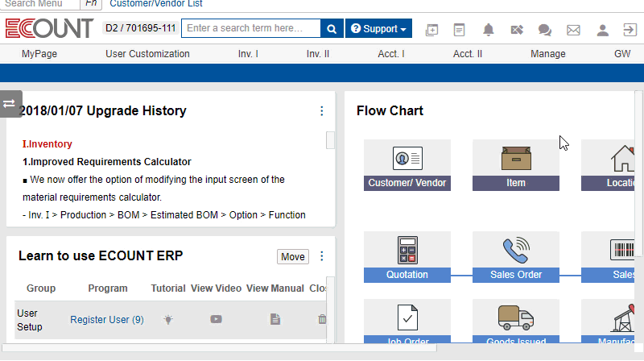Open the Location house tile
644x361 pixels.
[x=608, y=165]
